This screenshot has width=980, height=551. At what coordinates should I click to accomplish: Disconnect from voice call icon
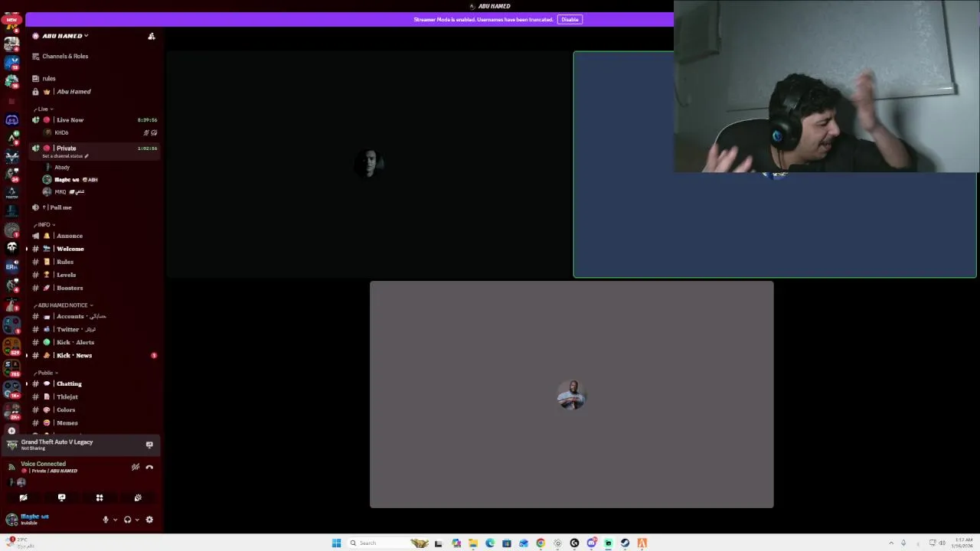[149, 467]
